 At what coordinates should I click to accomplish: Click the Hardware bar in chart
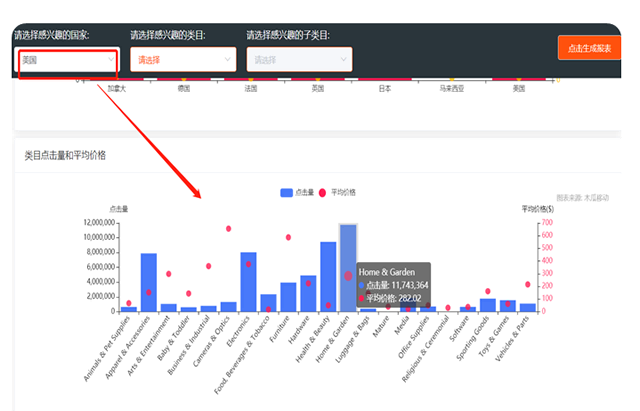[x=308, y=294]
